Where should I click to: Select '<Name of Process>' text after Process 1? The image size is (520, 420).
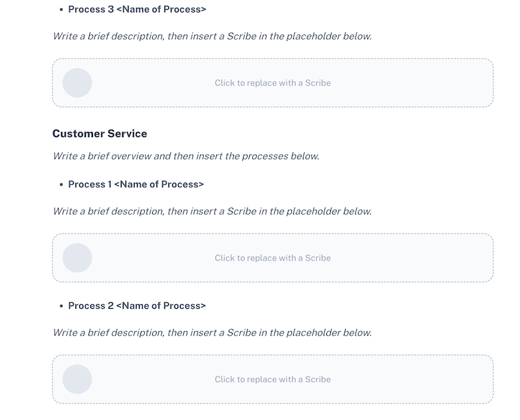click(159, 184)
